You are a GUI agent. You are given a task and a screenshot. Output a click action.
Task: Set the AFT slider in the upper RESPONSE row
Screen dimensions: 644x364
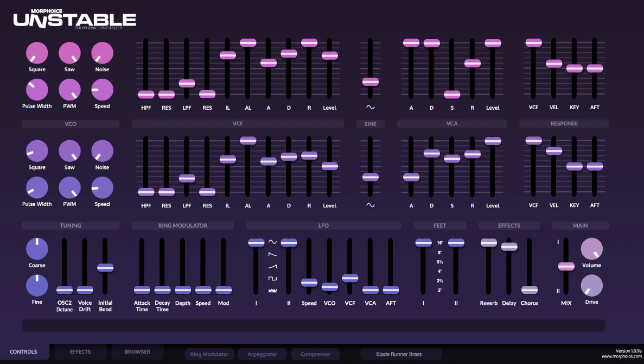pos(595,68)
